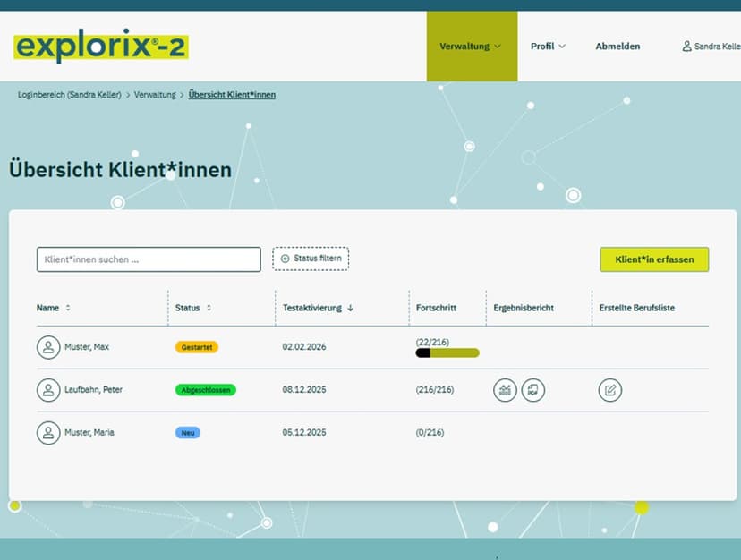The image size is (741, 560).
Task: Click the Klient*in erfassen button
Action: [x=654, y=259]
